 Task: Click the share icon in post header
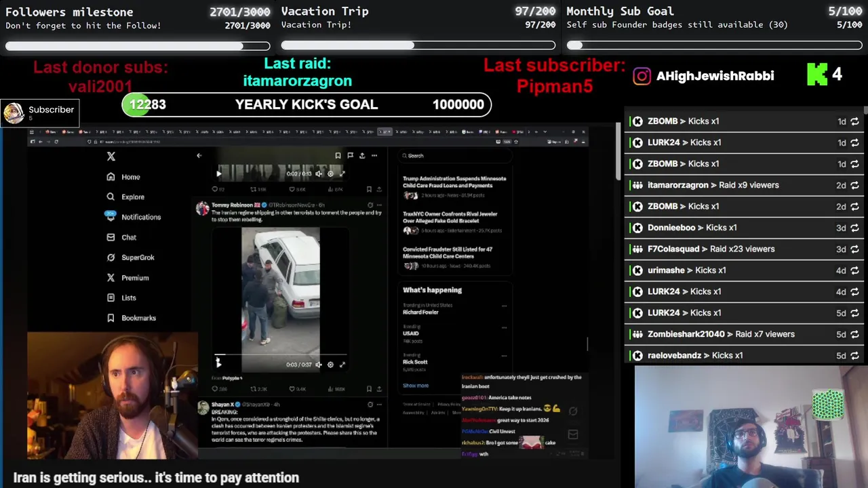(362, 156)
